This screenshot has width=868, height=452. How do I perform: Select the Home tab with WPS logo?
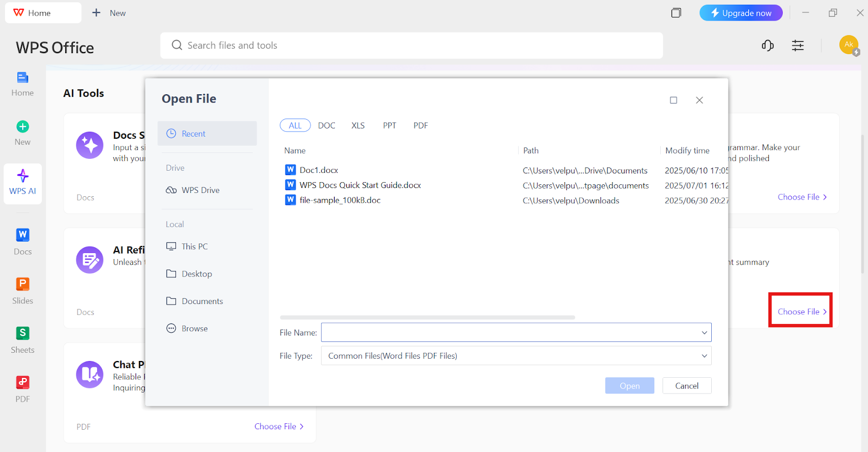tap(43, 12)
